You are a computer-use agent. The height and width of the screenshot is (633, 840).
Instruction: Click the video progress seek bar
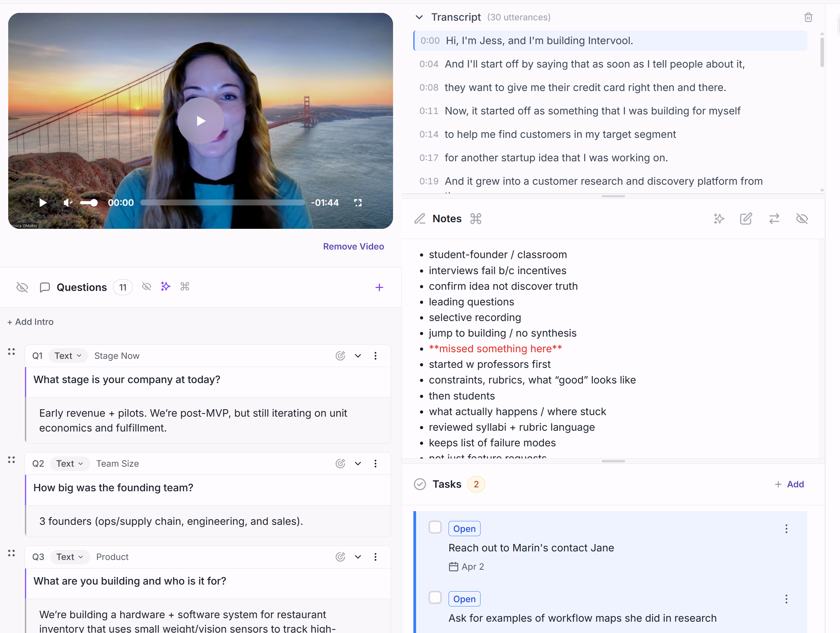pyautogui.click(x=222, y=203)
